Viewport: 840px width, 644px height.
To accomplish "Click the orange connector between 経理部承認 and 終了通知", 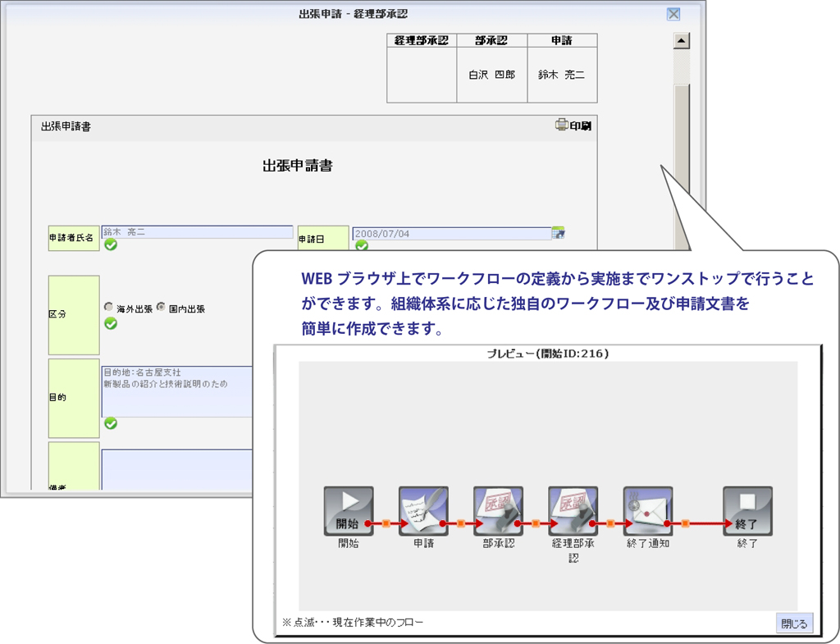I will tap(610, 523).
